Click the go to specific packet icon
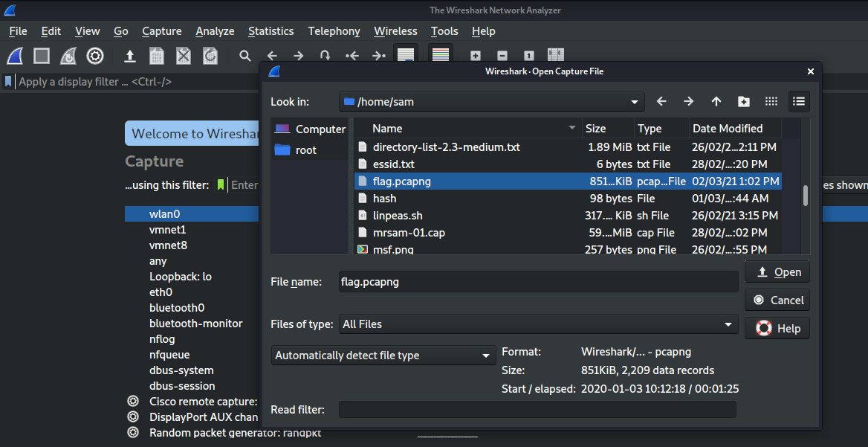868x447 pixels. tap(325, 55)
